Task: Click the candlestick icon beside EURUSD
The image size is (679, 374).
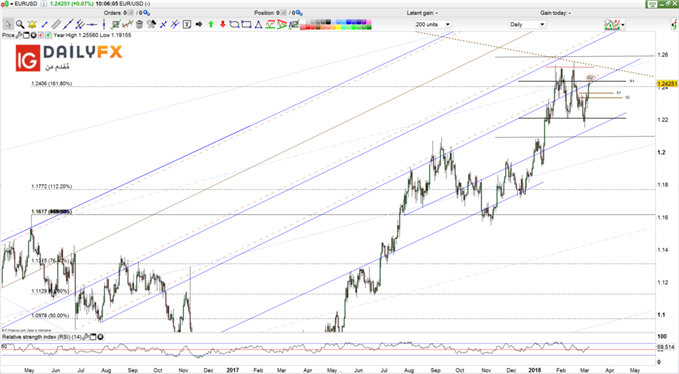Action: coord(5,3)
